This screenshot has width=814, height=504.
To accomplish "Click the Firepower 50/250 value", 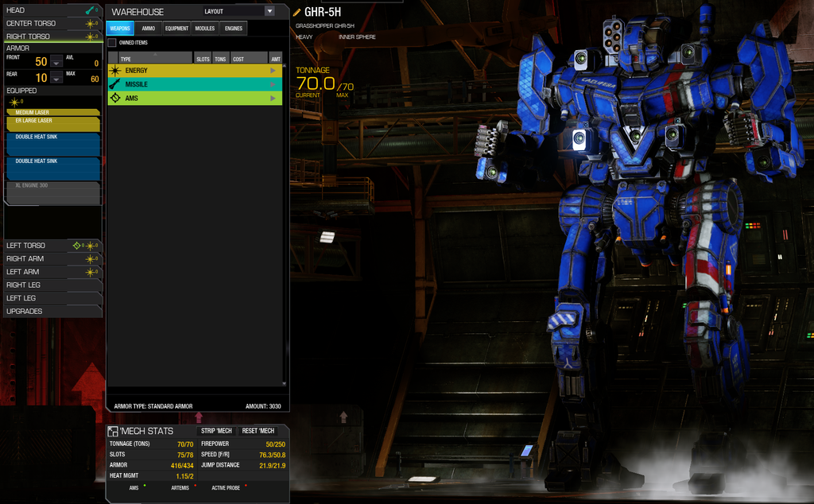I will point(276,444).
